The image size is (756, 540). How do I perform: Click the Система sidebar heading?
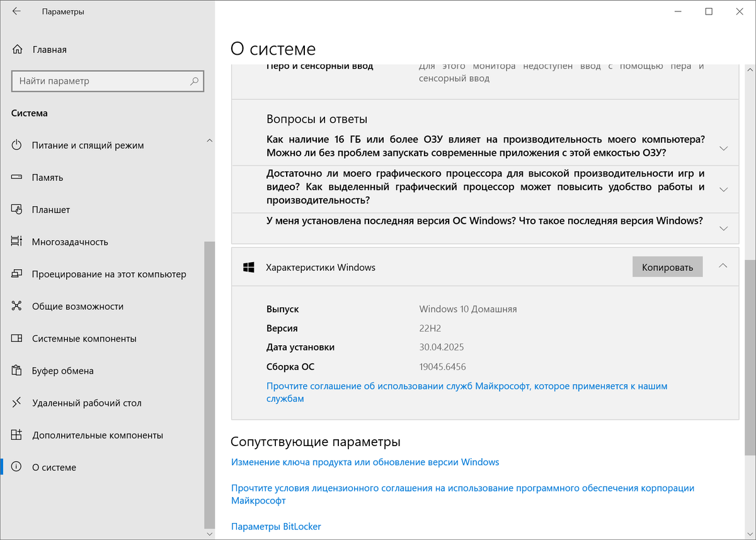(x=30, y=113)
